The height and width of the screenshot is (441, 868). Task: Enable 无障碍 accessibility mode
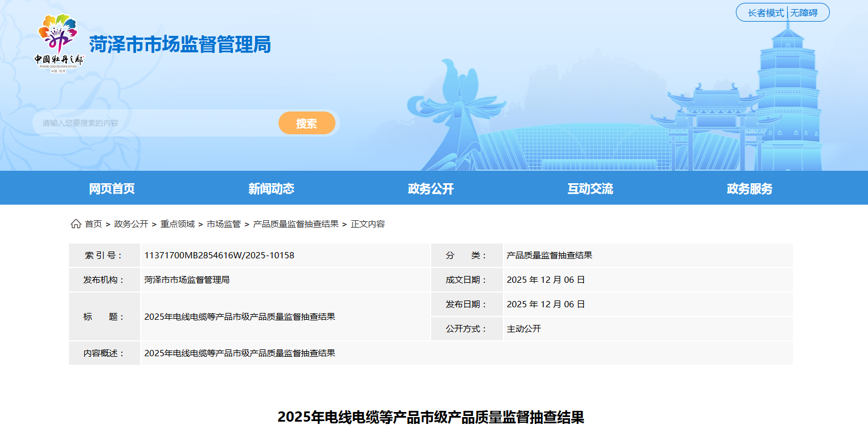click(x=804, y=13)
